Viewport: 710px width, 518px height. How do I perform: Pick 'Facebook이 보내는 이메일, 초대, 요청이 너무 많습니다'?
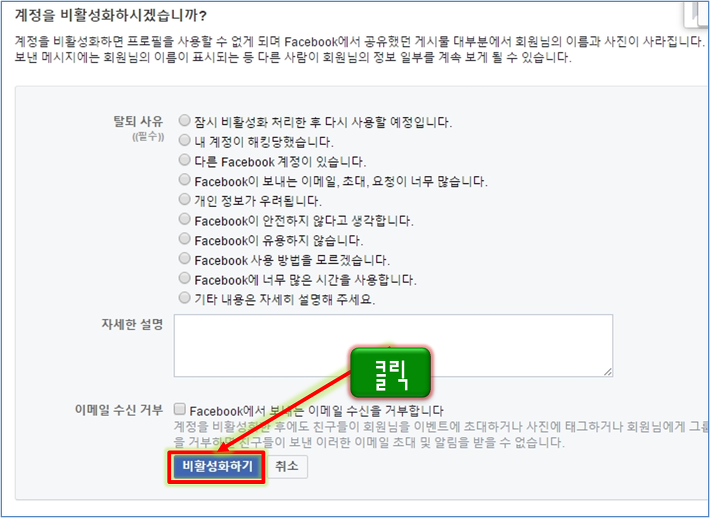click(184, 180)
